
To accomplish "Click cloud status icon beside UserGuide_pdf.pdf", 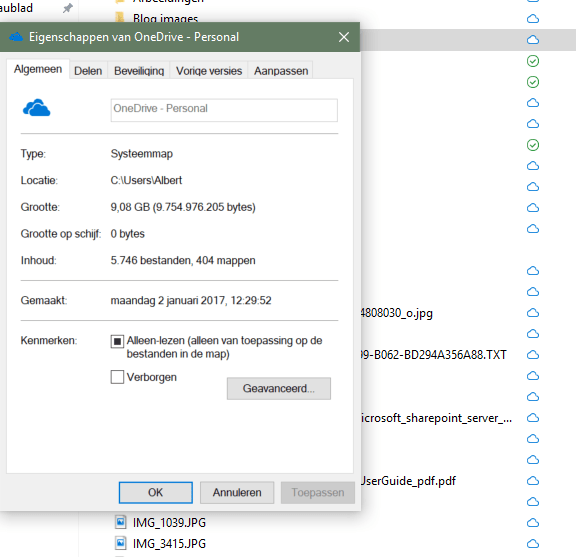I will tap(533, 481).
